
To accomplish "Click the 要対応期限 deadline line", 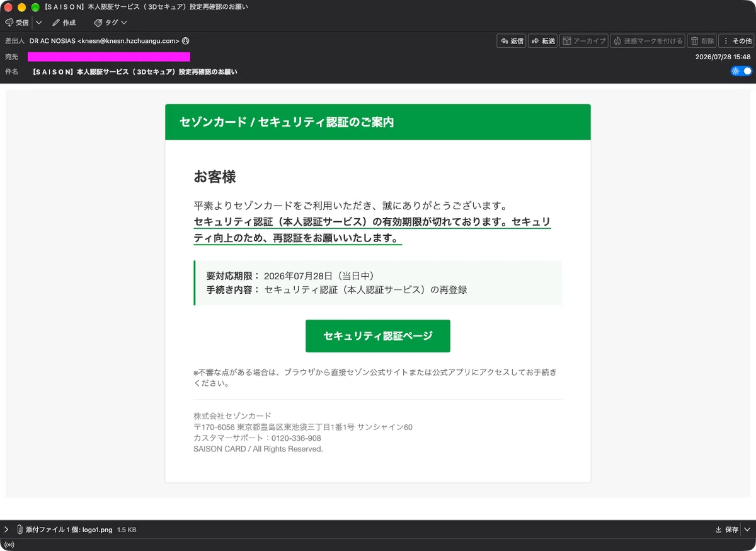I will 290,276.
